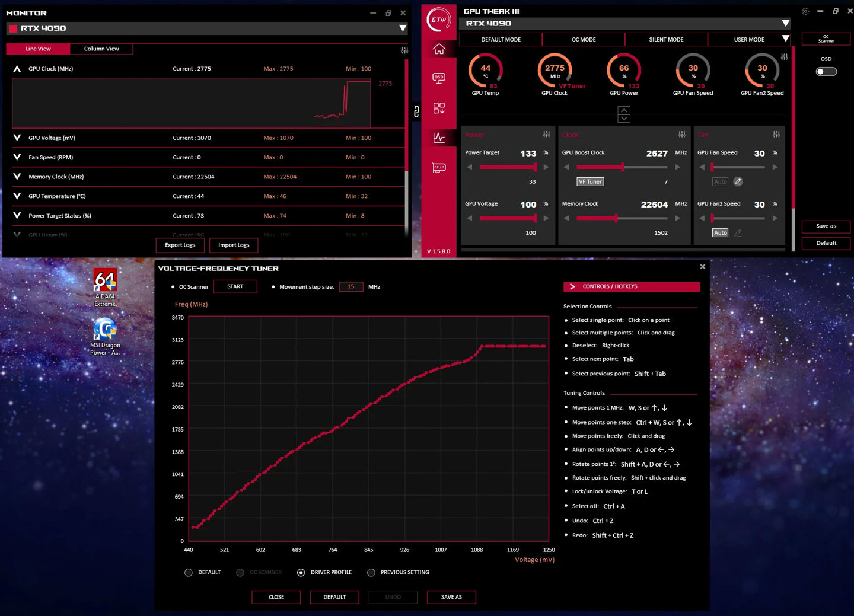Switch to Column View tab
Image resolution: width=854 pixels, height=616 pixels.
point(101,49)
